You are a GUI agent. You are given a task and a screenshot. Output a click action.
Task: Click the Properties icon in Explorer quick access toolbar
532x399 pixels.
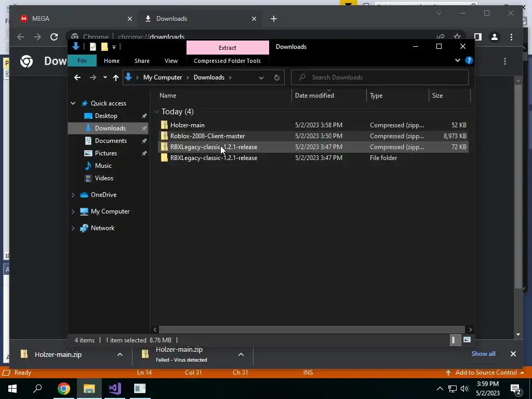click(x=93, y=47)
